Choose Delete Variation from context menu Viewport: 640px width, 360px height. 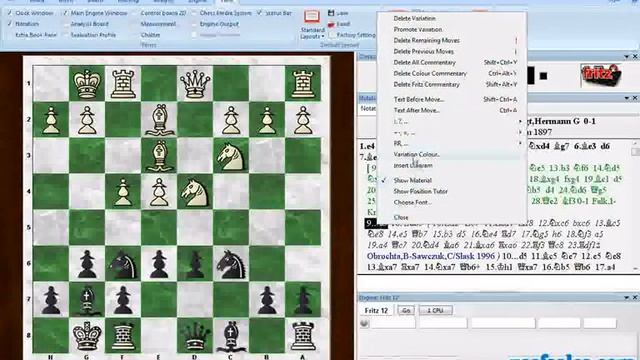point(414,18)
